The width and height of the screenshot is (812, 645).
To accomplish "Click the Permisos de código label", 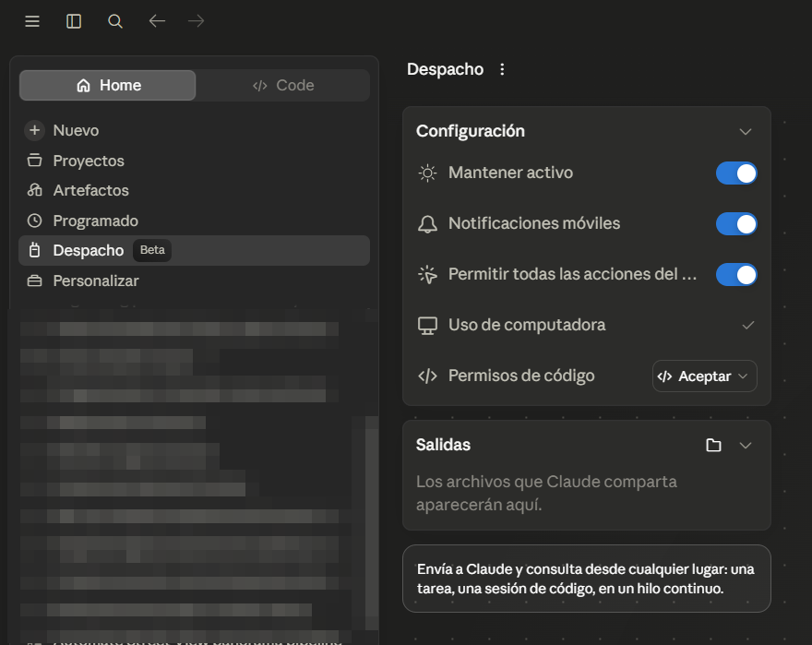I will (521, 376).
